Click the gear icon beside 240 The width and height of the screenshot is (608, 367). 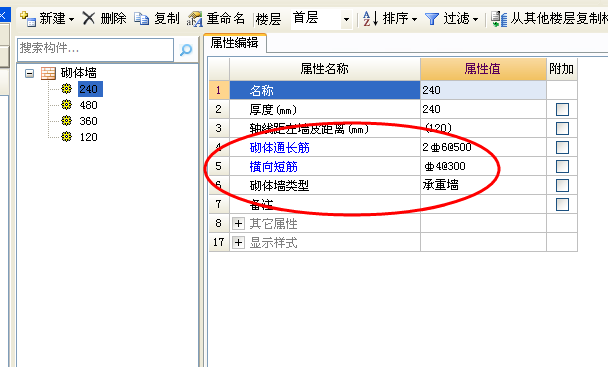coord(67,88)
